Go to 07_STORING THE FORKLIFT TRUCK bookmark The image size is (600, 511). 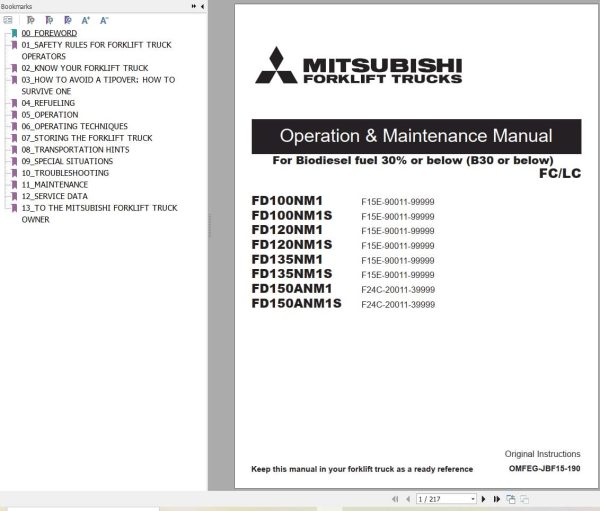(x=87, y=138)
